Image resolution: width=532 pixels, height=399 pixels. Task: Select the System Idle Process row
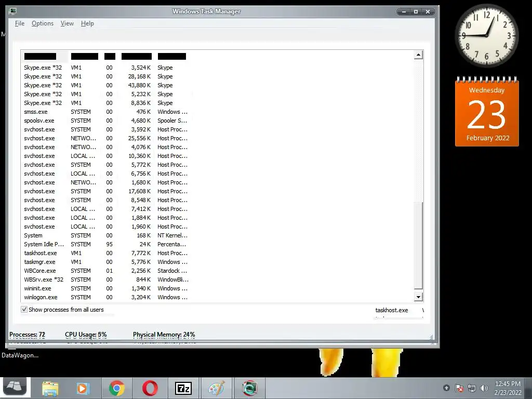click(106, 244)
